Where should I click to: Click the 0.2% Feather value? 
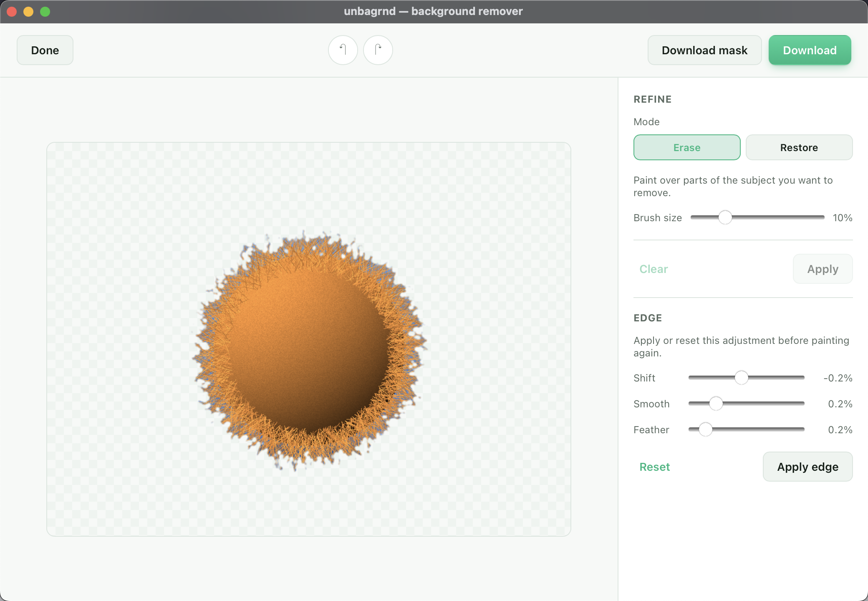click(840, 430)
